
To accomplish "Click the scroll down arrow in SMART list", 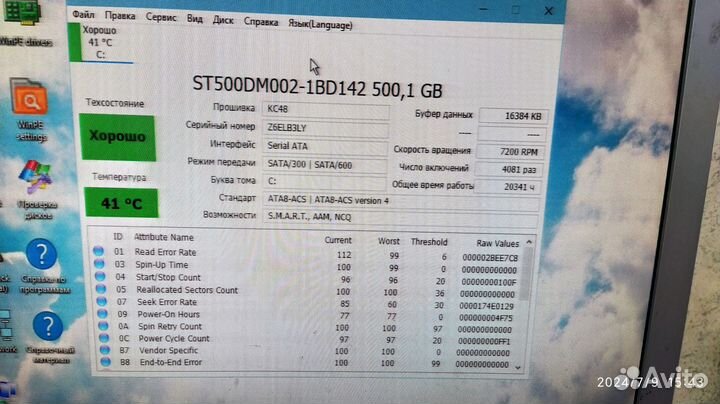I will (518, 368).
